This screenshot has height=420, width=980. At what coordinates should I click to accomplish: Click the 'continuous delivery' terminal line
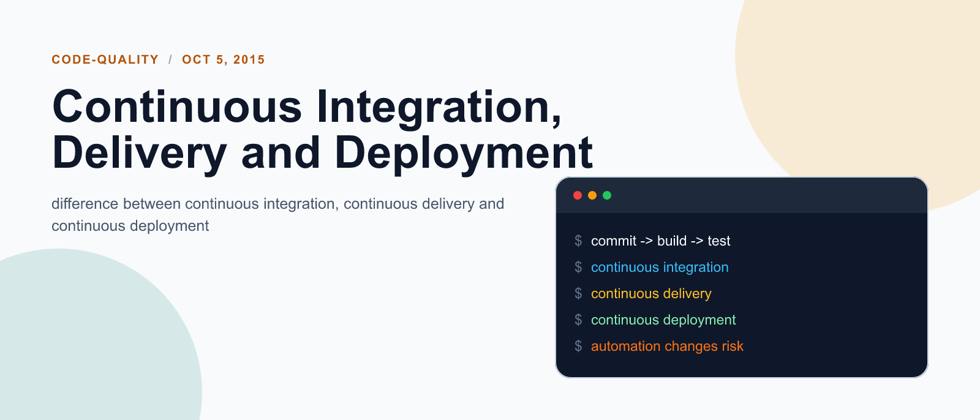tap(651, 293)
